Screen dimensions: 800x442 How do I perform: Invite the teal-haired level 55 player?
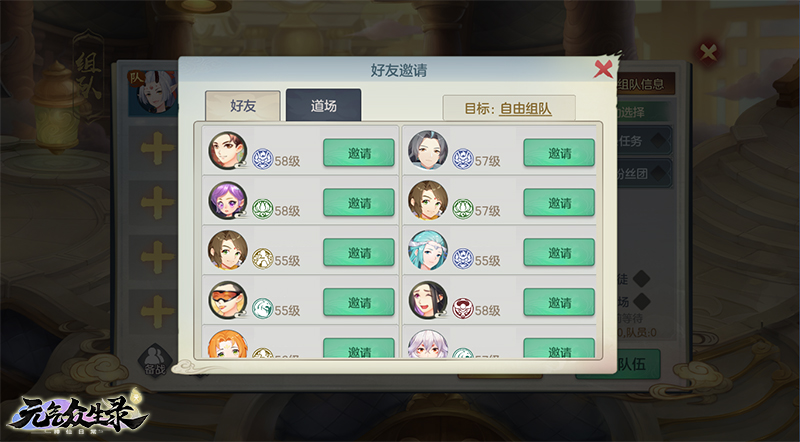559,252
